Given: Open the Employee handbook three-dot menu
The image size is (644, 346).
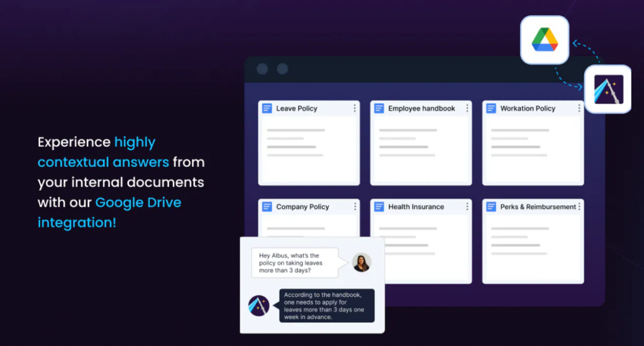Looking at the screenshot, I should pos(467,108).
